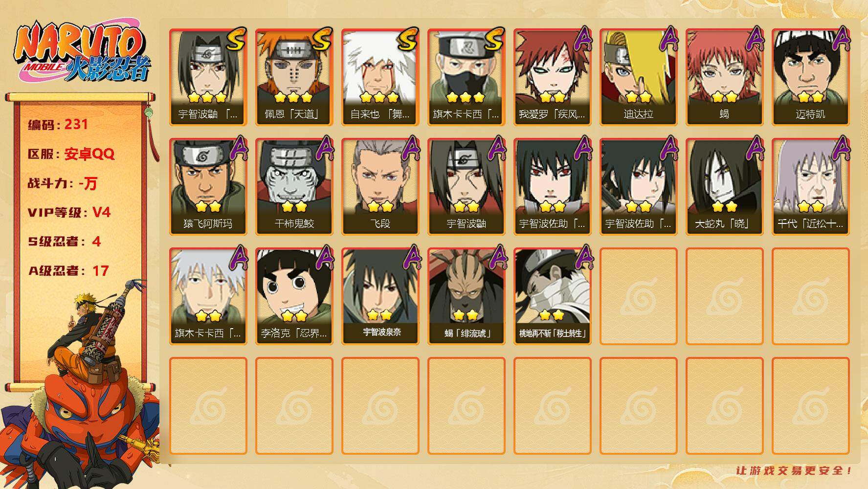Click the 桃地再不斩「秽土转生」 card
This screenshot has height=489, width=868.
point(552,296)
